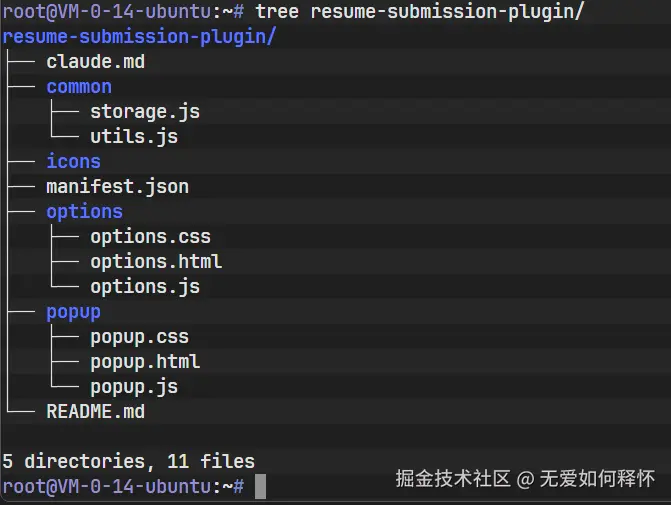Click popup.css in the tree output
Screen dimensions: 671x505
click(x=139, y=337)
